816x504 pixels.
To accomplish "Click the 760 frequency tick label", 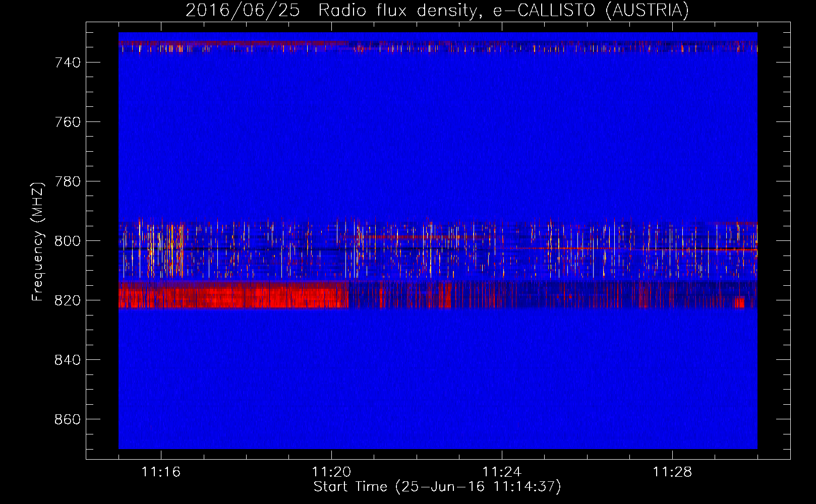I will coord(68,122).
